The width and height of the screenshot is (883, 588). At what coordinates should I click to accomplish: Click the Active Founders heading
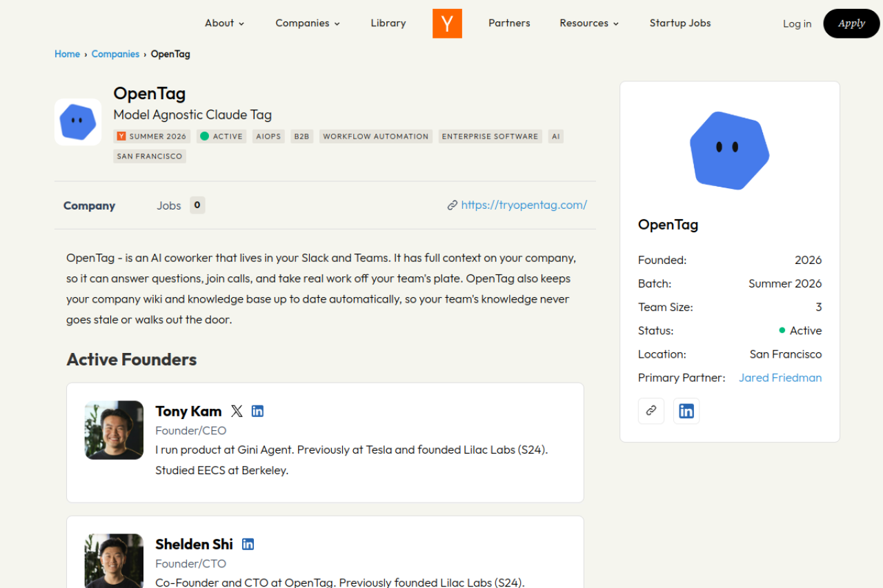point(132,360)
